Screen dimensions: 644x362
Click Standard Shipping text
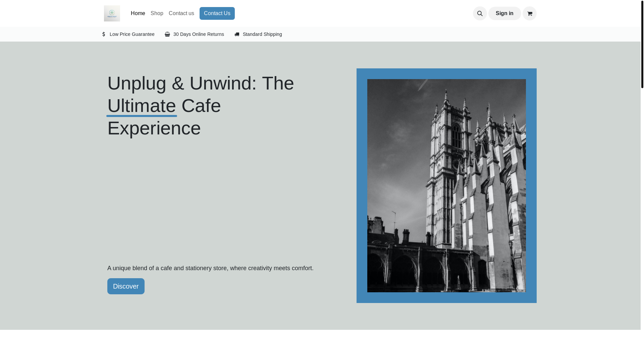point(262,34)
